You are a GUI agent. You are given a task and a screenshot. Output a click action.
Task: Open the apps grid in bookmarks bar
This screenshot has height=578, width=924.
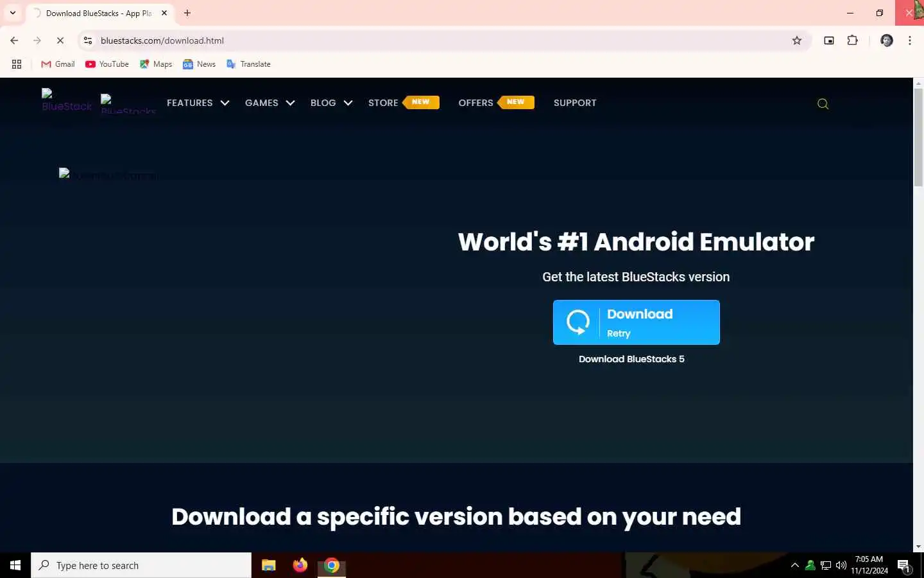click(x=17, y=64)
